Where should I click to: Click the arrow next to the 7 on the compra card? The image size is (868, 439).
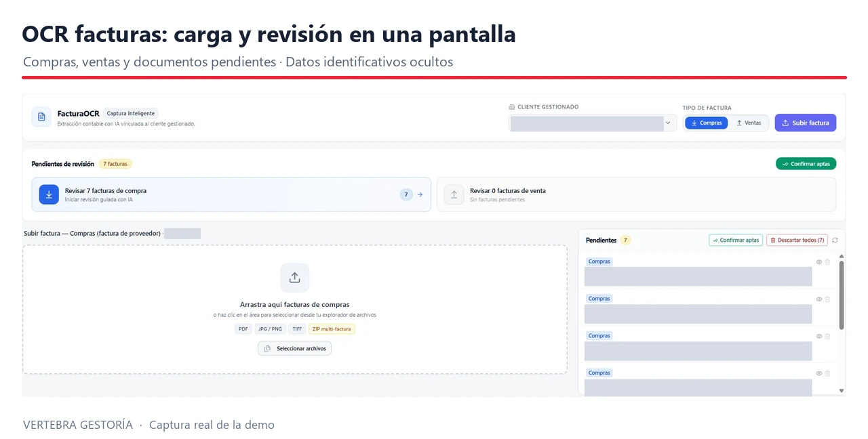click(420, 194)
